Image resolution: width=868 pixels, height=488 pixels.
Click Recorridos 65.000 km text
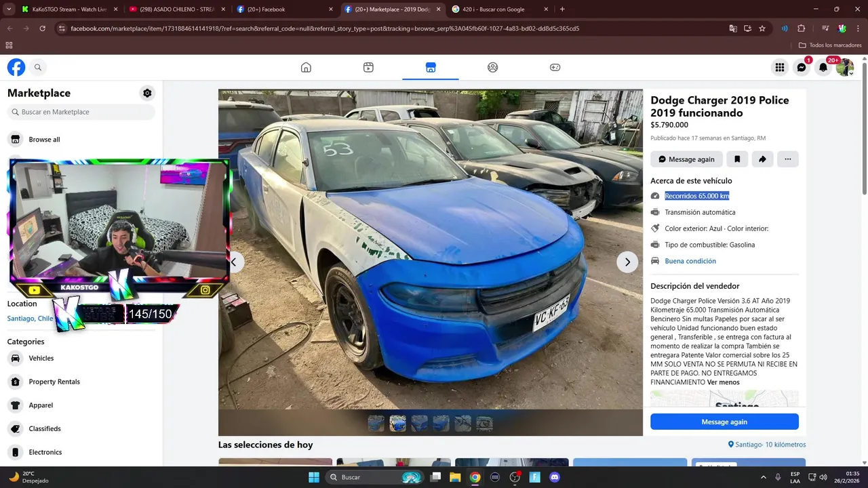(x=696, y=196)
